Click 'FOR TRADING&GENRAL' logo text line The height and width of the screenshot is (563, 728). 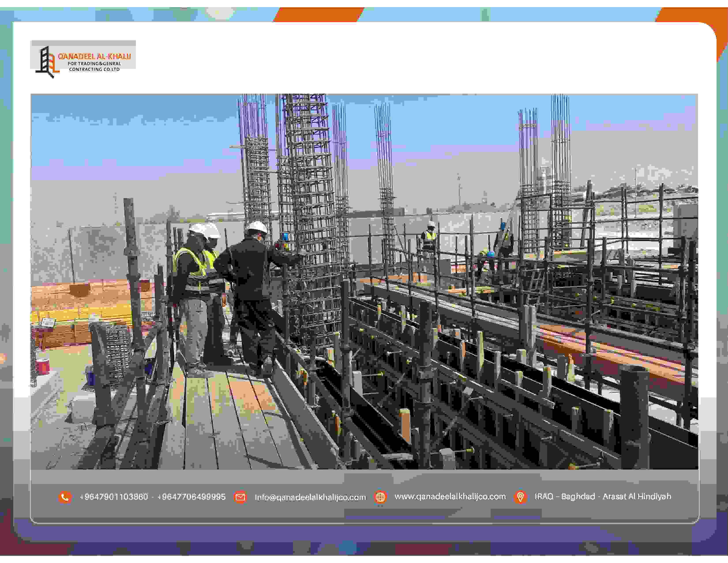pyautogui.click(x=94, y=64)
